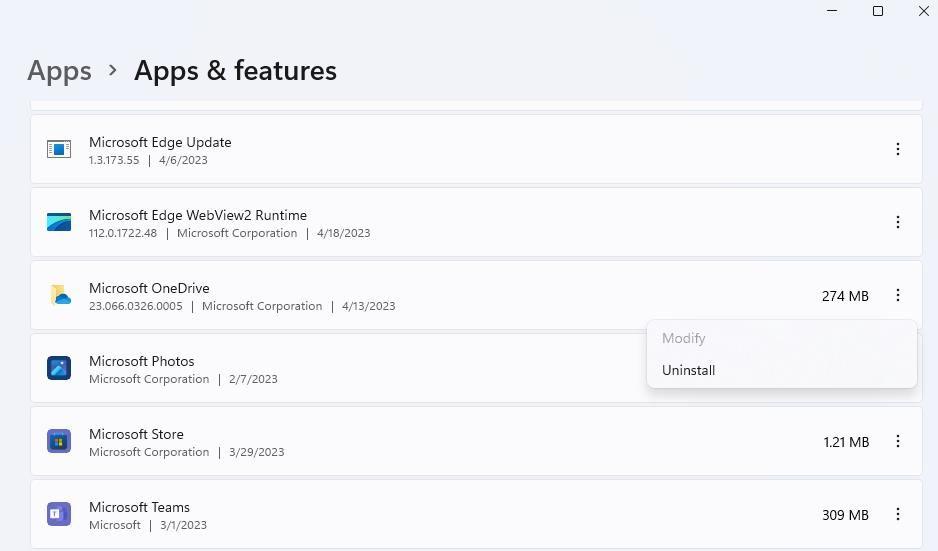Click the Microsoft OneDrive entry name
Screen dimensions: 938x551
pos(149,288)
